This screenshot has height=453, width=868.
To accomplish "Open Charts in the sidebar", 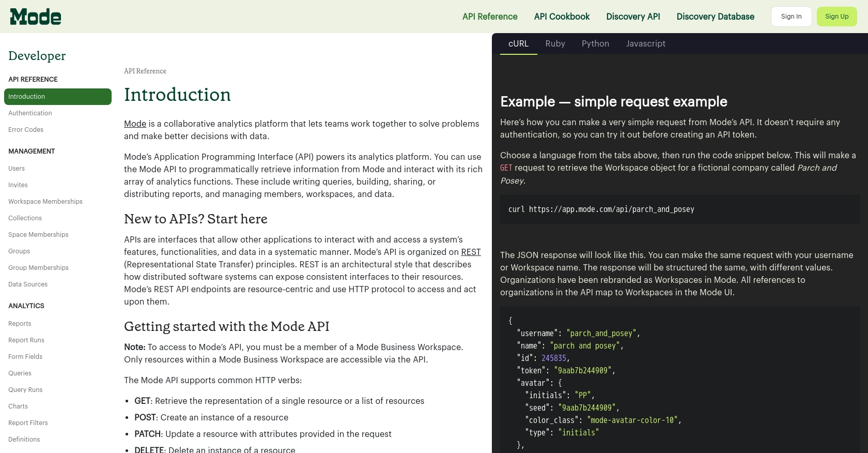I will point(18,406).
